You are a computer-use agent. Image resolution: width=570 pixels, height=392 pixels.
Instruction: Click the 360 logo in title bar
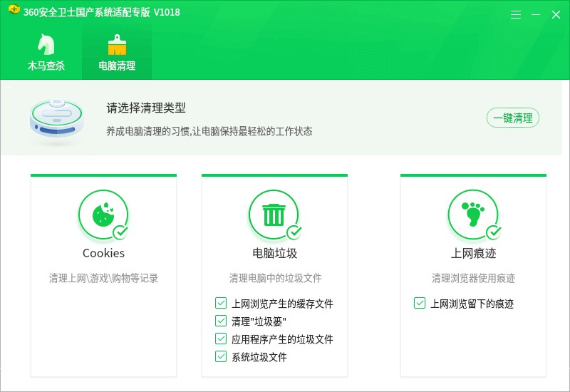pos(14,9)
